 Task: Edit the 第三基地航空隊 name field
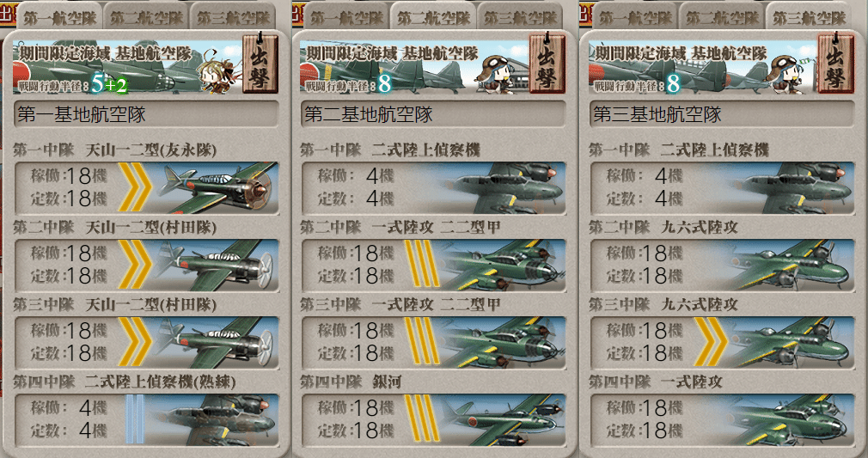tap(723, 114)
